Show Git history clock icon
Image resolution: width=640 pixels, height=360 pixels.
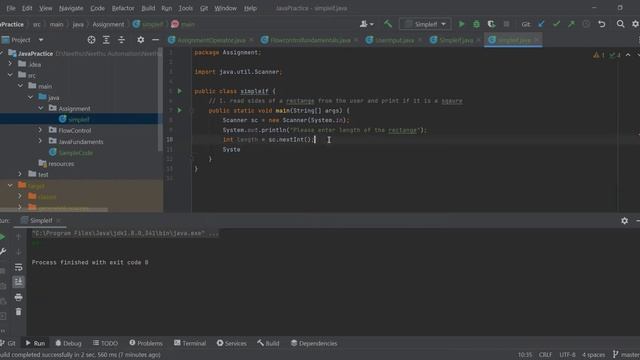tap(587, 24)
